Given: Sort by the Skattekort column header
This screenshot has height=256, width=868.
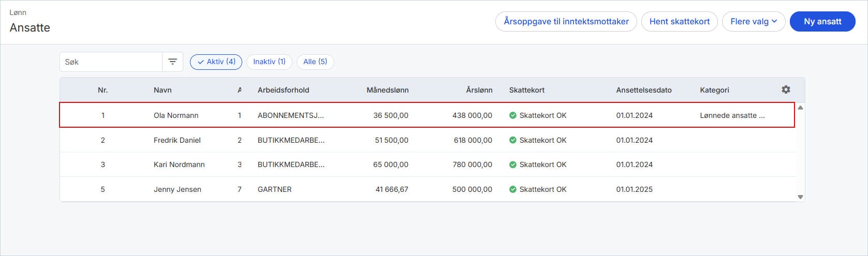Looking at the screenshot, I should (526, 90).
